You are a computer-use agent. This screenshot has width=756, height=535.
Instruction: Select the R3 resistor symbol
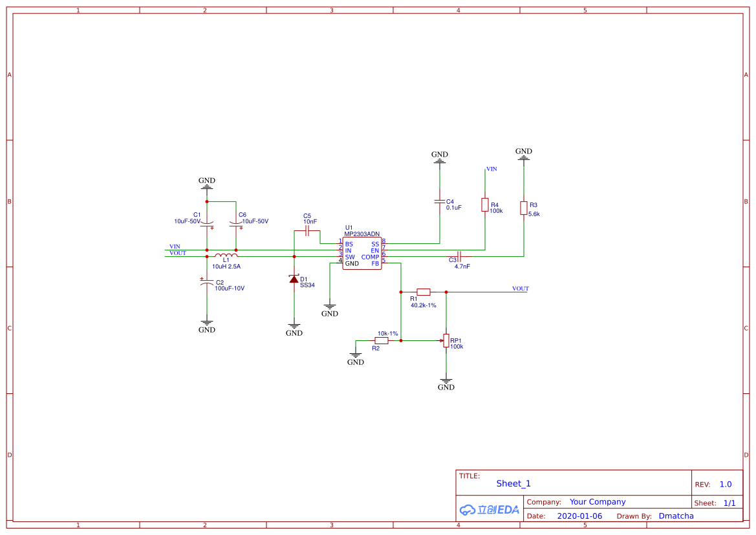pyautogui.click(x=524, y=208)
